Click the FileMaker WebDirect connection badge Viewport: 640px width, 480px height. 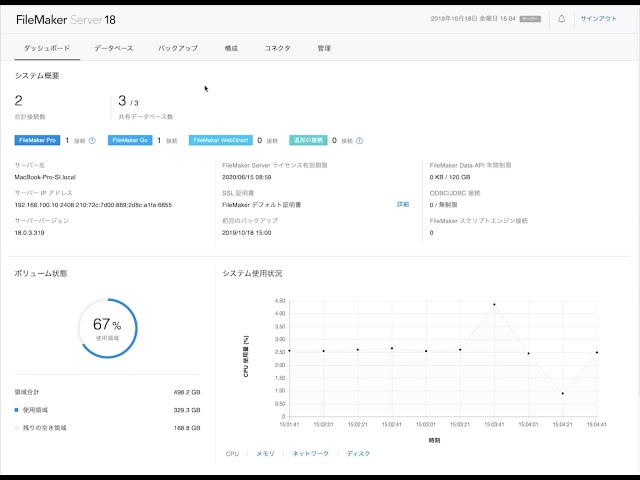pyautogui.click(x=221, y=140)
